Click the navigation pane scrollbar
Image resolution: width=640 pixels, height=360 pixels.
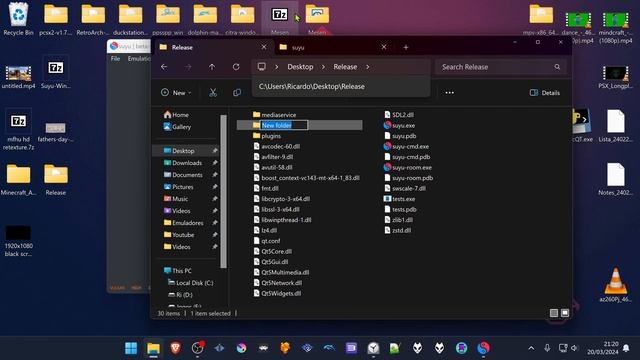[223, 192]
